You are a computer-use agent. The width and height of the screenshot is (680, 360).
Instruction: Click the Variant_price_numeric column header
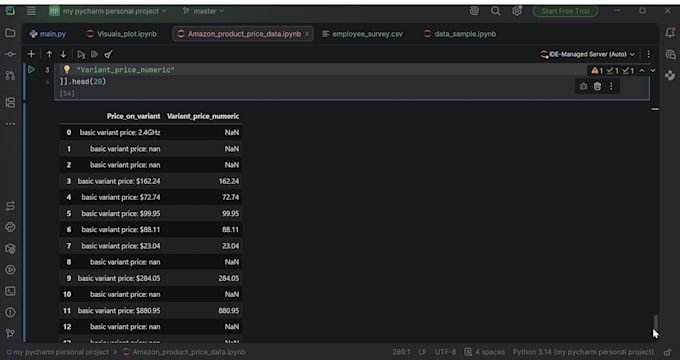pos(203,116)
